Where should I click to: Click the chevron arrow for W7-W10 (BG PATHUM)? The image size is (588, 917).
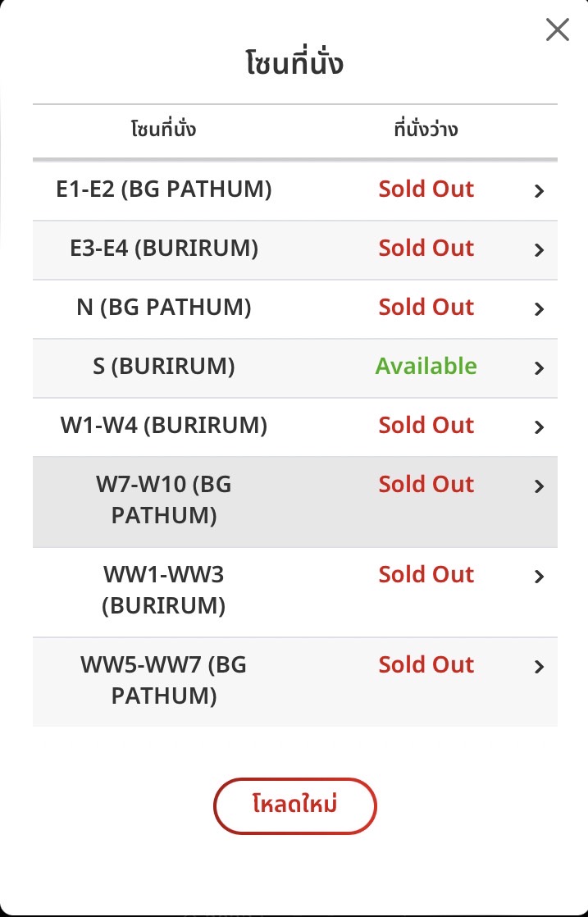tap(539, 486)
